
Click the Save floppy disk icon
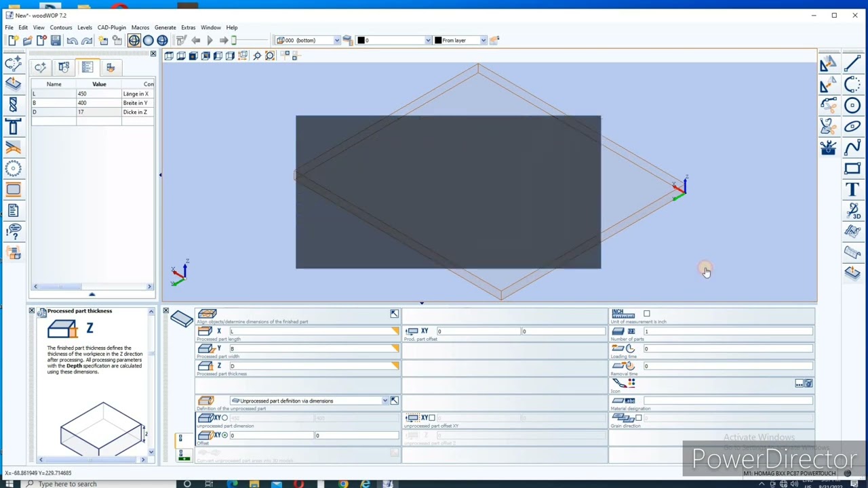(56, 41)
